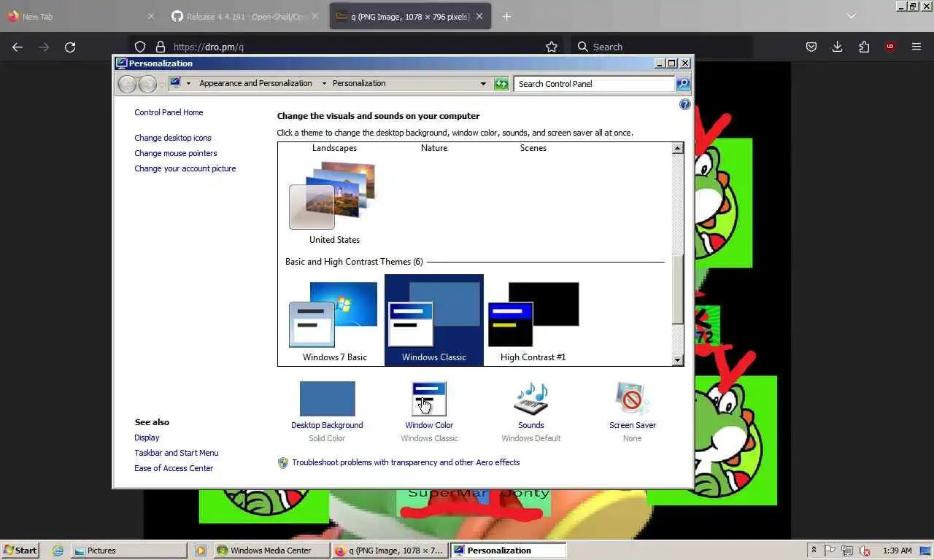934x560 pixels.
Task: Click the theme list scroll up arrow
Action: 677,148
